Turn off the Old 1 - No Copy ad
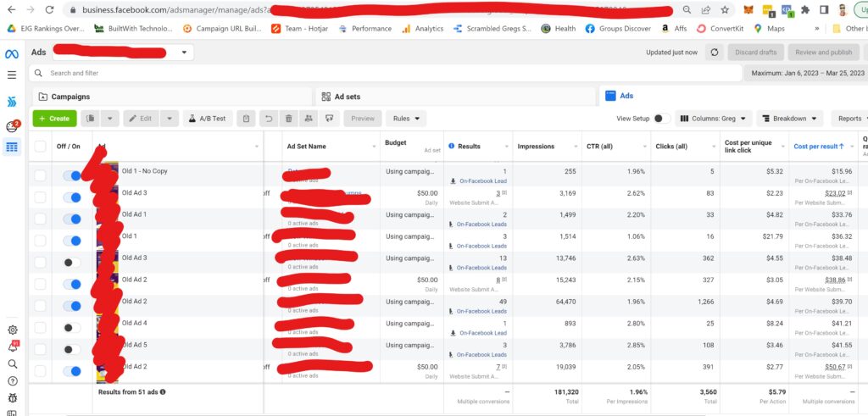The height and width of the screenshot is (416, 868). coord(72,175)
